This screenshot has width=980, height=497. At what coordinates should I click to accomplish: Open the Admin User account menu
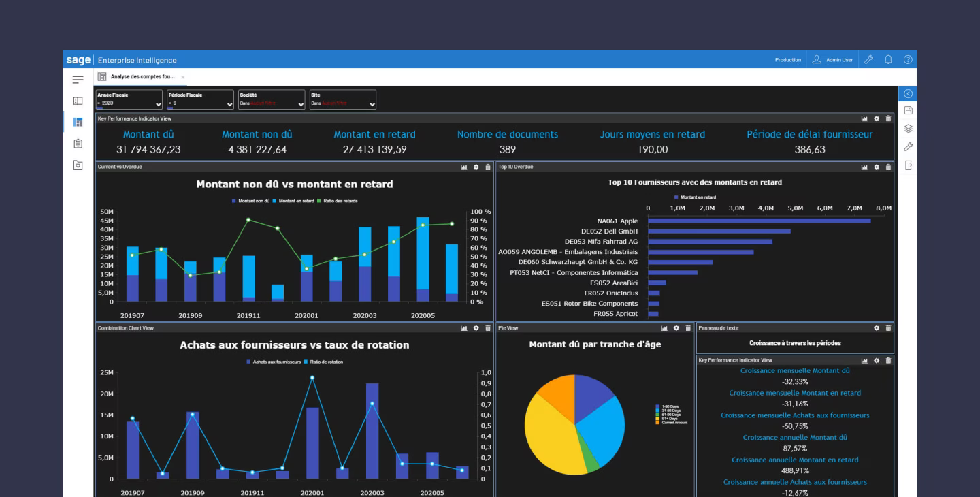(x=832, y=60)
